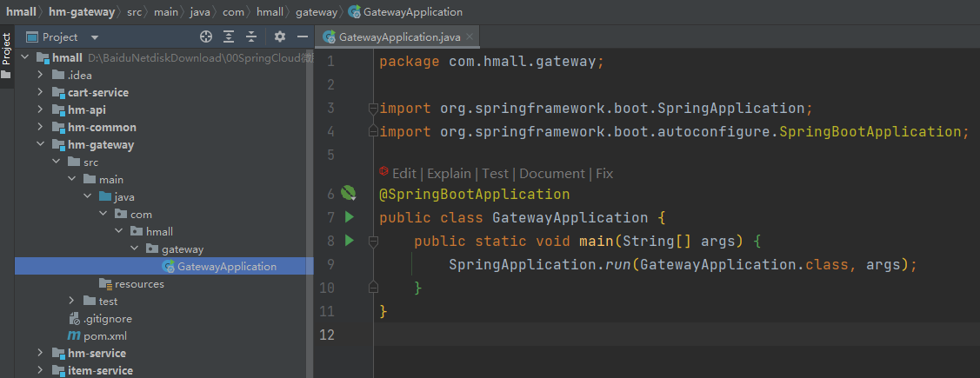The width and height of the screenshot is (980, 378).
Task: Open Project panel settings gear
Action: coord(280,36)
